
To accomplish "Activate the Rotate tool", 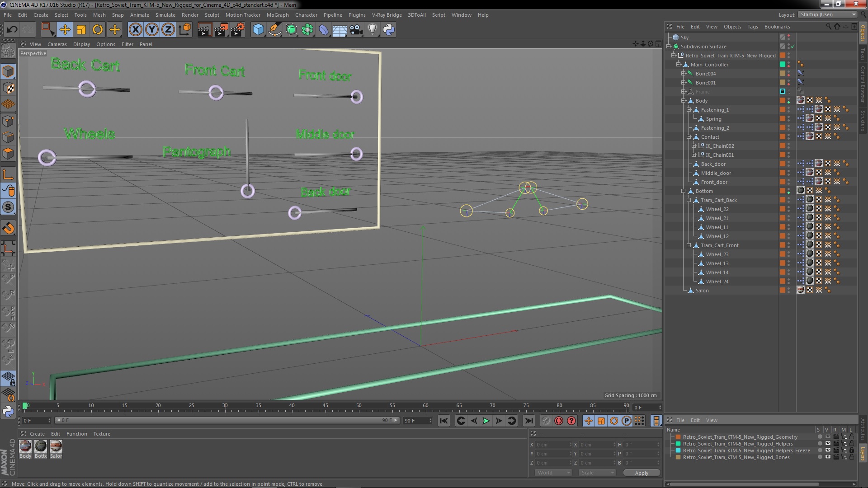I will pos(98,30).
